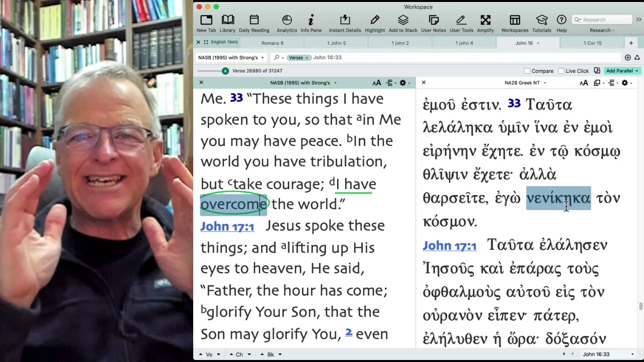The width and height of the screenshot is (644, 362).
Task: Open the Analytics tool
Action: coord(287,24)
